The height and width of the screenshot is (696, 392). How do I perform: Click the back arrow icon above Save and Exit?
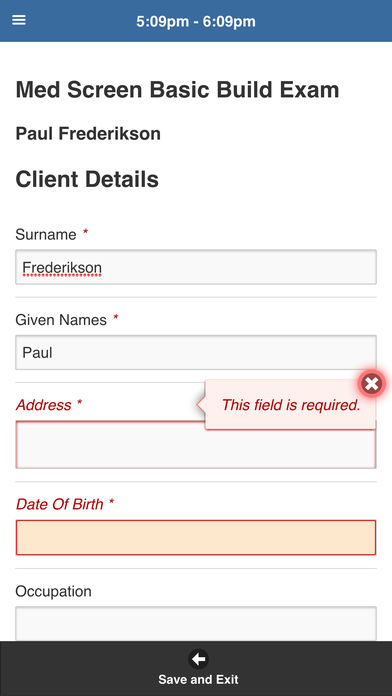coord(198,659)
